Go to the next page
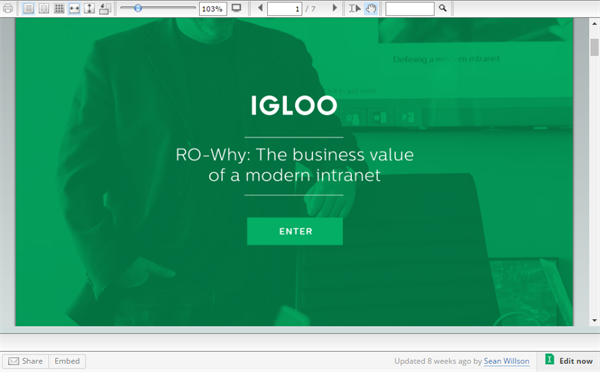The width and height of the screenshot is (600, 372). 335,8
